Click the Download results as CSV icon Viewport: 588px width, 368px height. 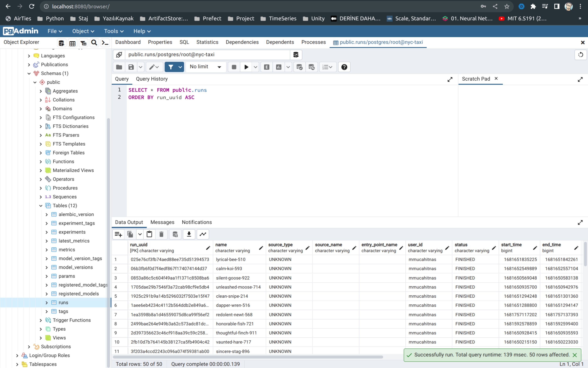189,234
